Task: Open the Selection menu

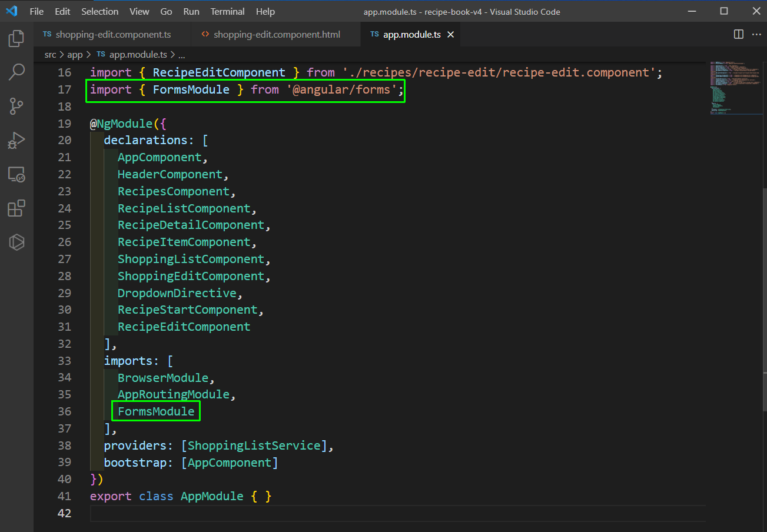Action: [99, 11]
